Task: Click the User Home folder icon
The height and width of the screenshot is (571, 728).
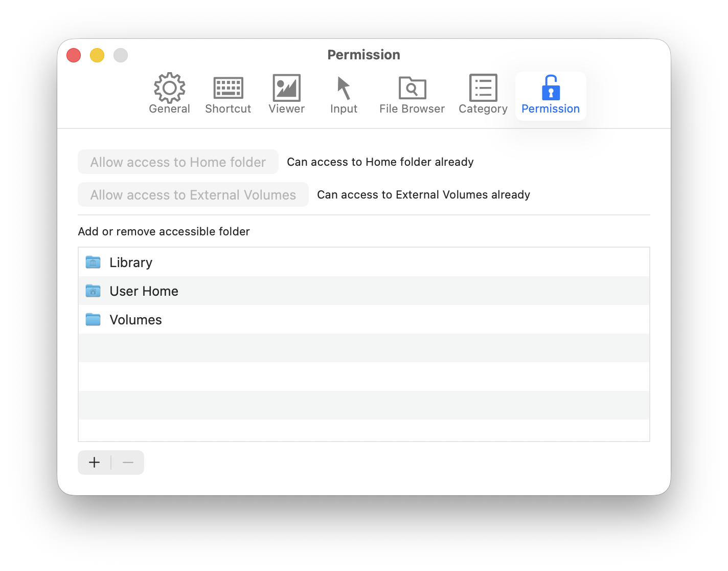Action: [x=93, y=291]
